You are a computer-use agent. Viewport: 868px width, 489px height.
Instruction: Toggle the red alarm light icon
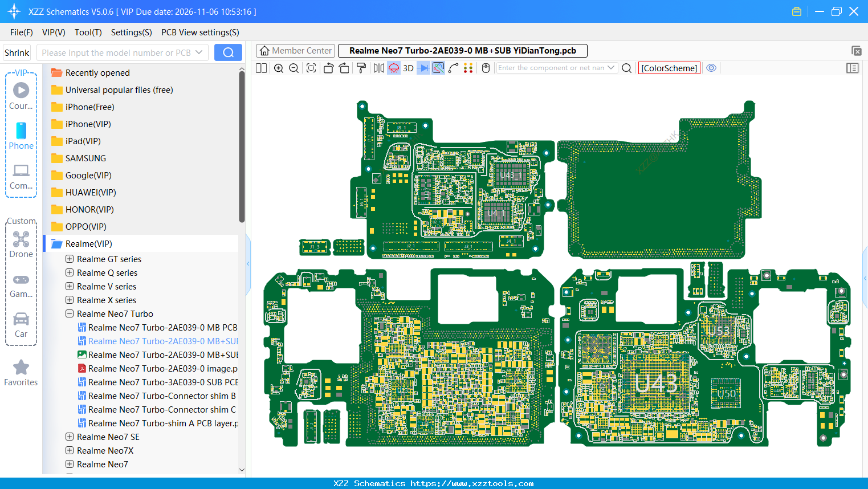pos(394,68)
